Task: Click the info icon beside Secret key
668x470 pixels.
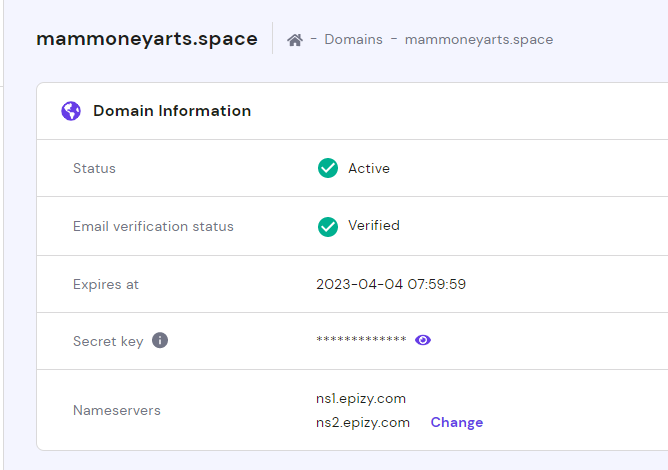Action: 160,340
